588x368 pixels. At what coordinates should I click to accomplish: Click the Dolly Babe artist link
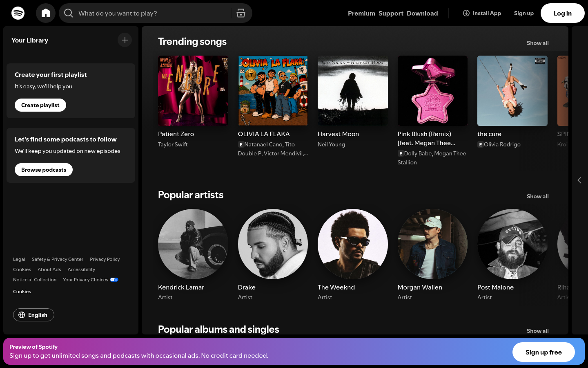pyautogui.click(x=418, y=153)
